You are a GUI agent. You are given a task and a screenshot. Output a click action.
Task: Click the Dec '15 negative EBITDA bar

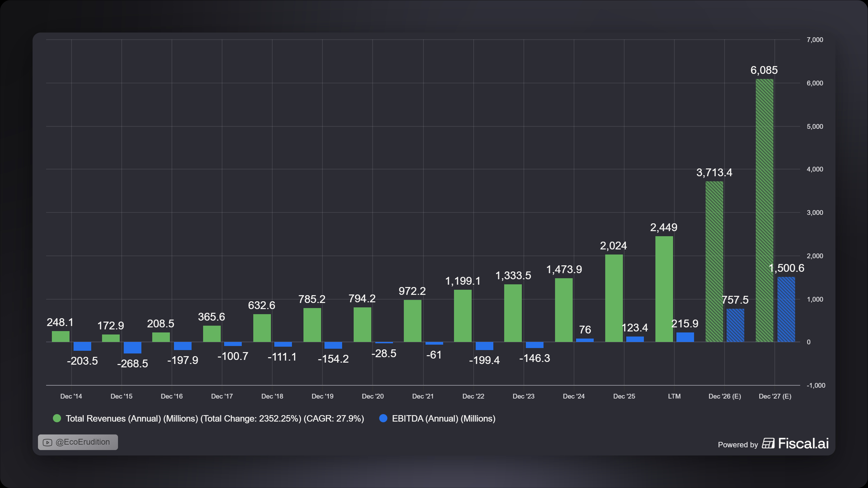[133, 348]
